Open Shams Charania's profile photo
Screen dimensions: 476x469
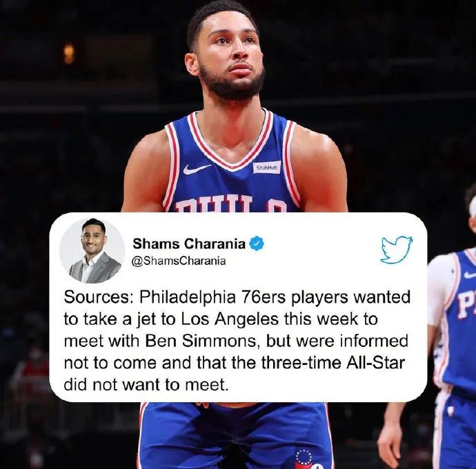92,251
